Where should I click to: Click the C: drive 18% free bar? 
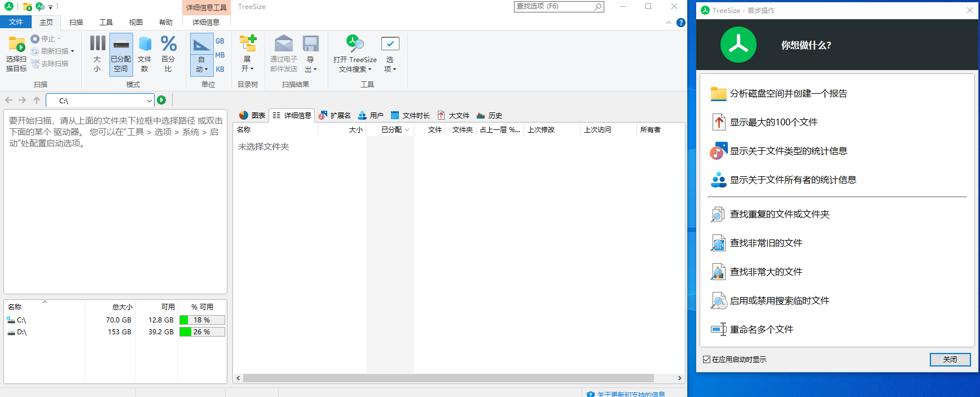[202, 320]
